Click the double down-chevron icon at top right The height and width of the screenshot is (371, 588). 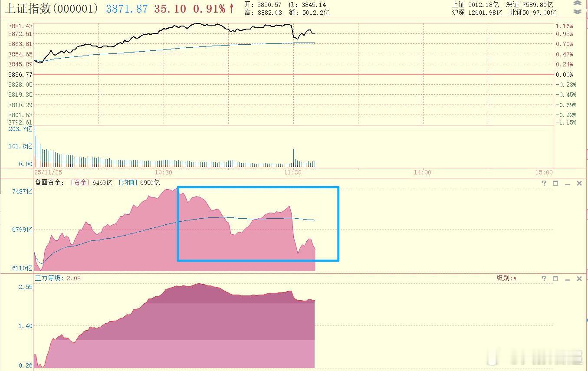pos(577,12)
